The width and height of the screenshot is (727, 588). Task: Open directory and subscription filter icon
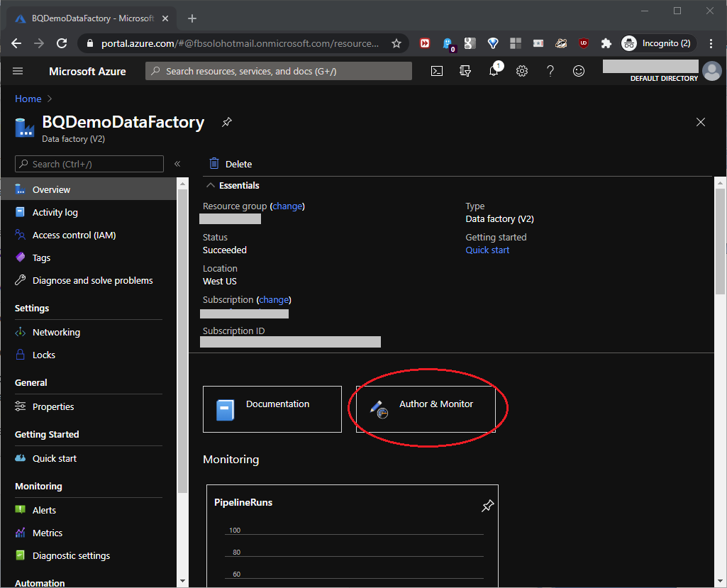point(465,71)
